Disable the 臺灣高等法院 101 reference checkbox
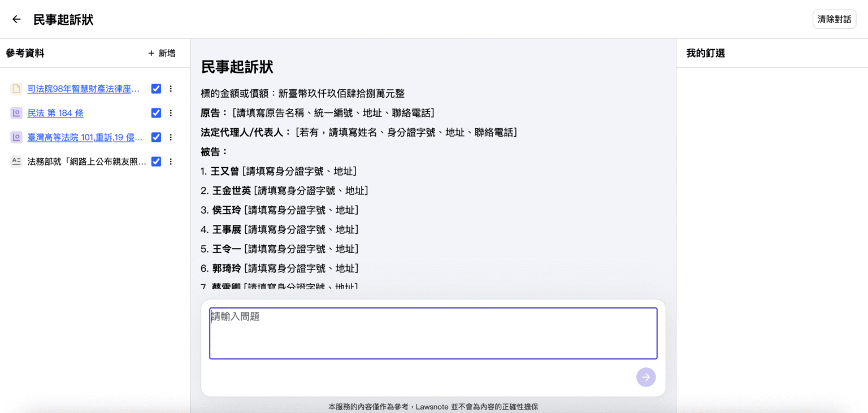The image size is (868, 413). coord(156,137)
